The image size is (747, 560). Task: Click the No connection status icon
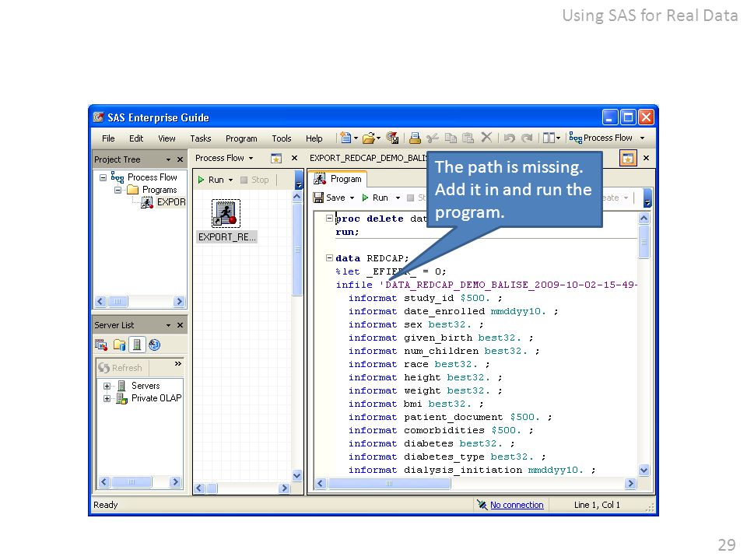click(482, 505)
